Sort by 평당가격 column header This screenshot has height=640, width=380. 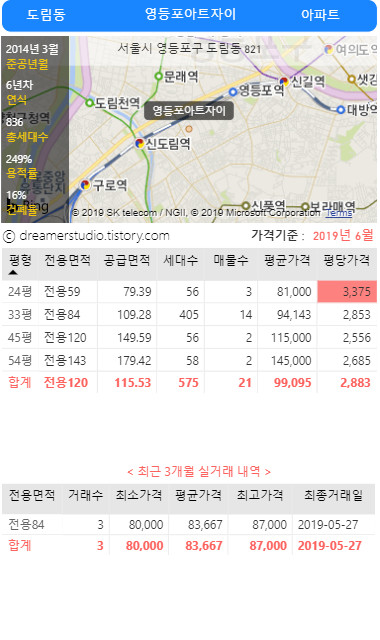click(347, 260)
